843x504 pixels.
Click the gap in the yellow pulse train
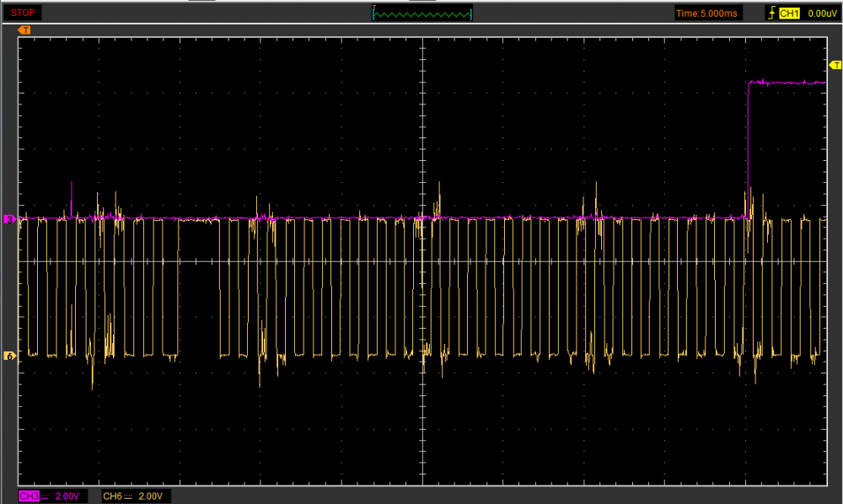[x=198, y=287]
